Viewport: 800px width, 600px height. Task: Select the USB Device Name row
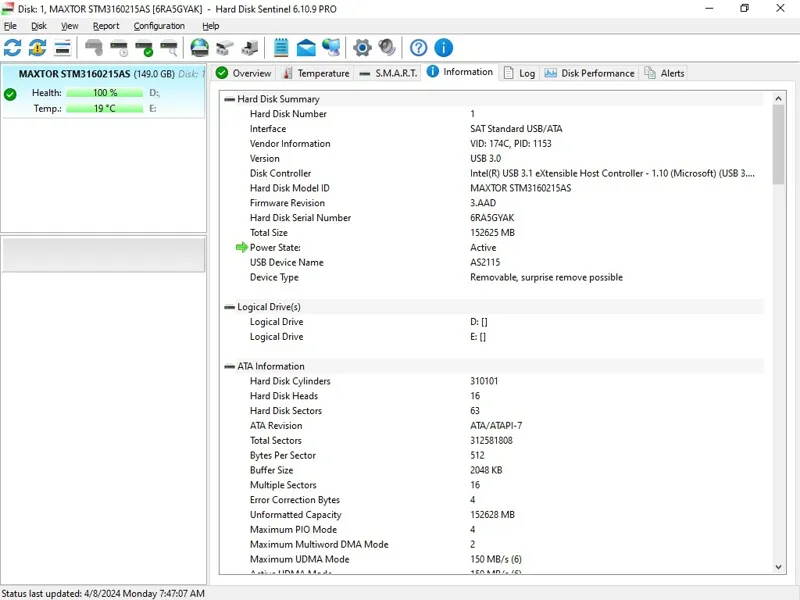(x=492, y=262)
